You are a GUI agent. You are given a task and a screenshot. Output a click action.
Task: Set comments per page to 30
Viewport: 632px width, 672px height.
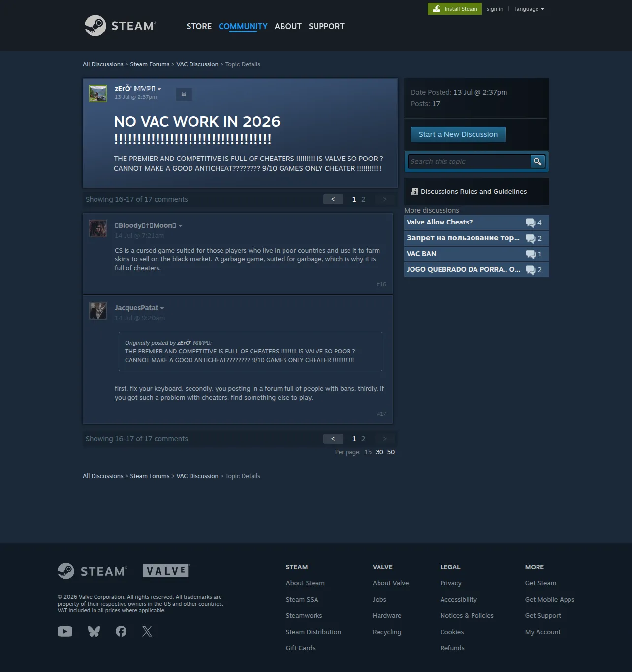point(379,452)
